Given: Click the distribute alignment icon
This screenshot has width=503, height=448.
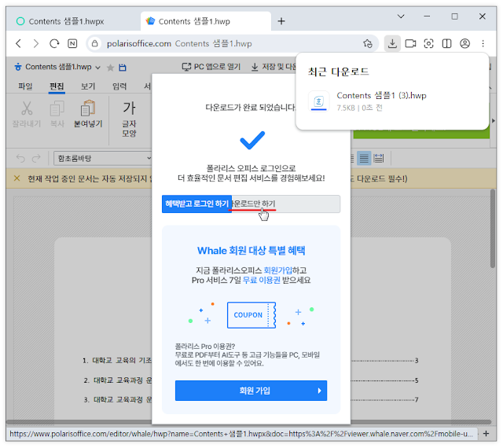Looking at the screenshot, I should coord(379,158).
